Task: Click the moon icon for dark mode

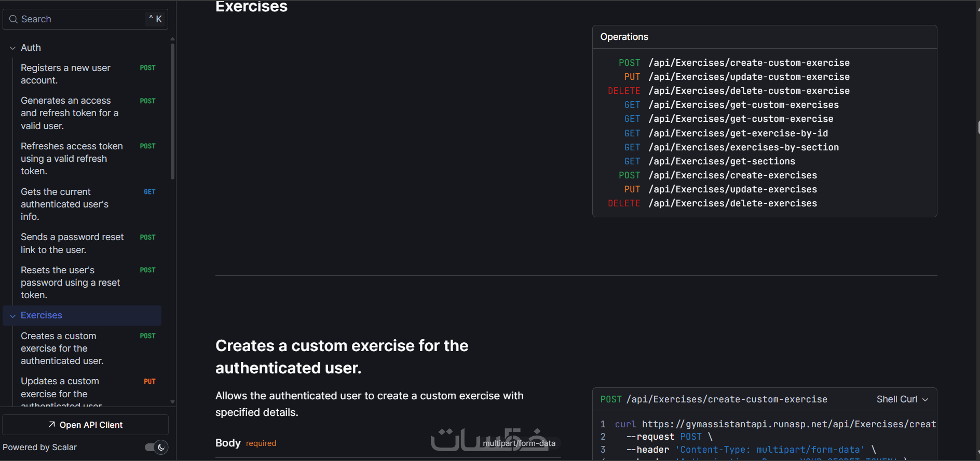Action: point(161,447)
